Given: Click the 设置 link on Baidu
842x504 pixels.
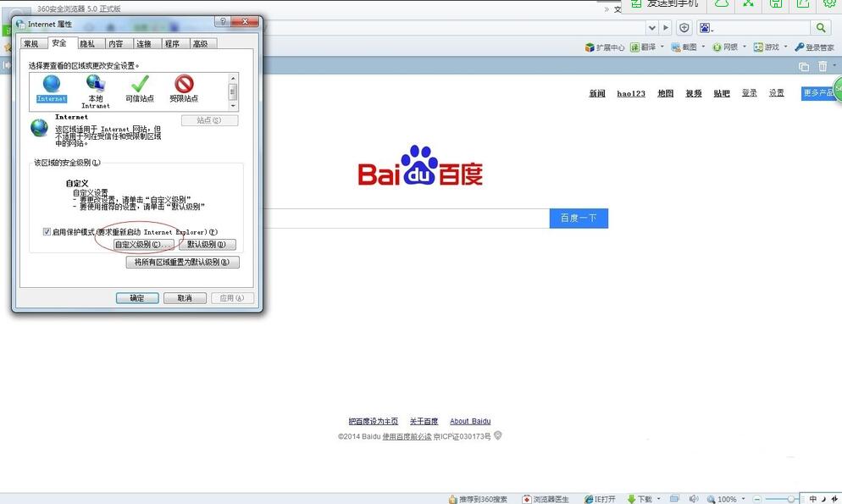Looking at the screenshot, I should coord(777,93).
